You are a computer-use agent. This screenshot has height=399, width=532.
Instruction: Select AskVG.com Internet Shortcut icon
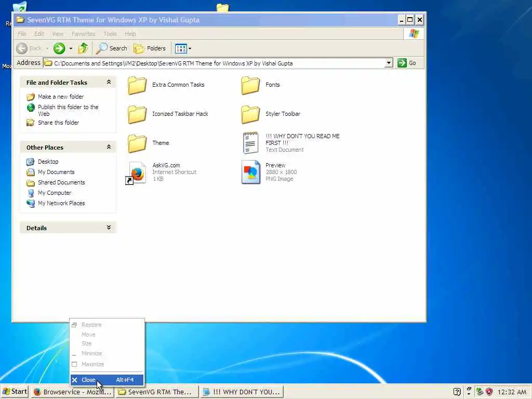tap(137, 172)
